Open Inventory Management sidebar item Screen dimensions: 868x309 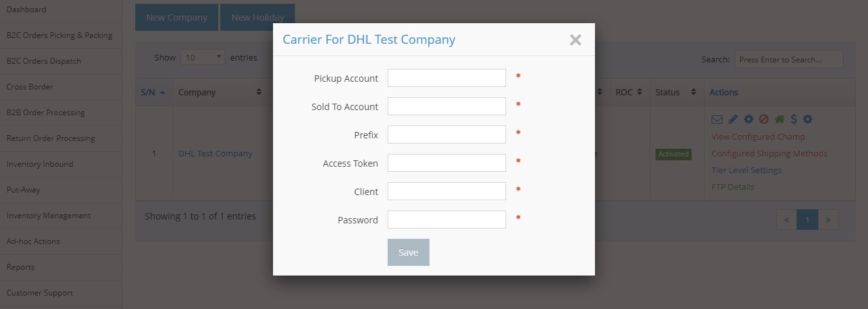61,216
